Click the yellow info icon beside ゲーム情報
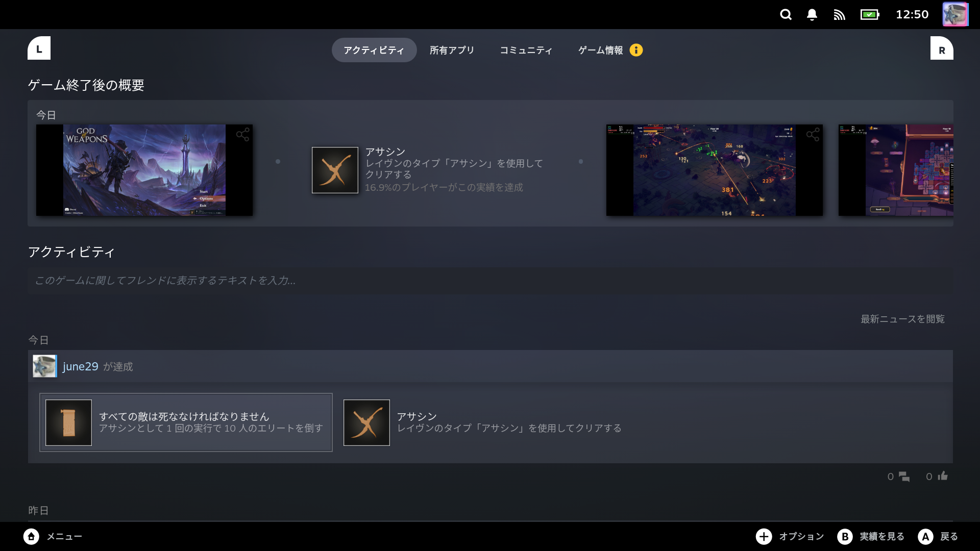 point(636,50)
